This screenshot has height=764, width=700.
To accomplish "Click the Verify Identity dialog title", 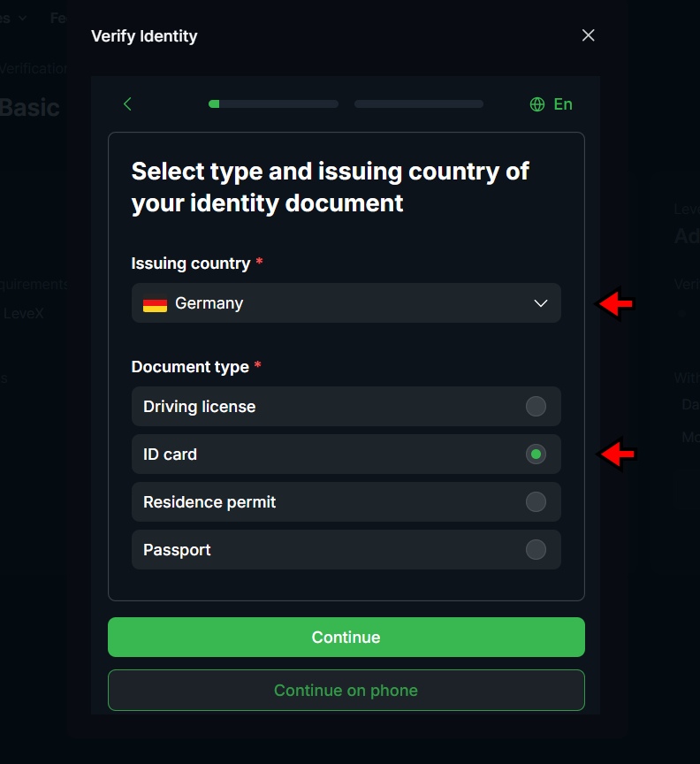I will click(144, 35).
